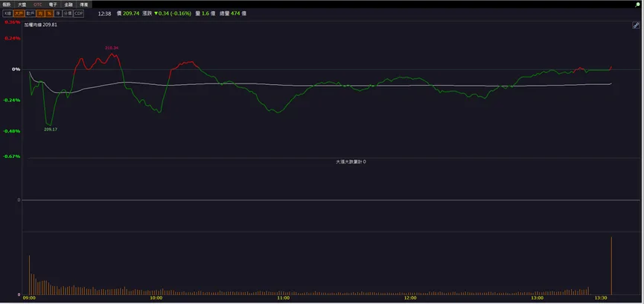The height and width of the screenshot is (304, 644).
Task: Click the 加權均線 209.81 label
Action: point(40,25)
